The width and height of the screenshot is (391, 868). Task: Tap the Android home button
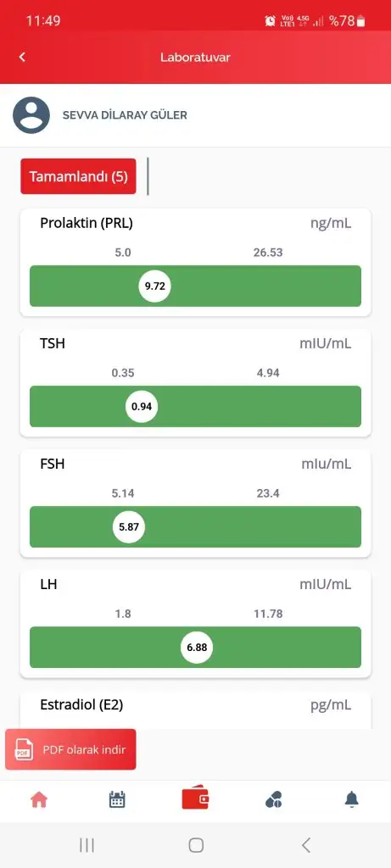195,845
